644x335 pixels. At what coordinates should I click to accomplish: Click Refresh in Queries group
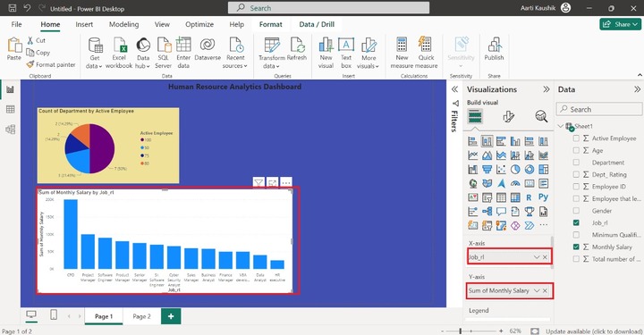[297, 49]
